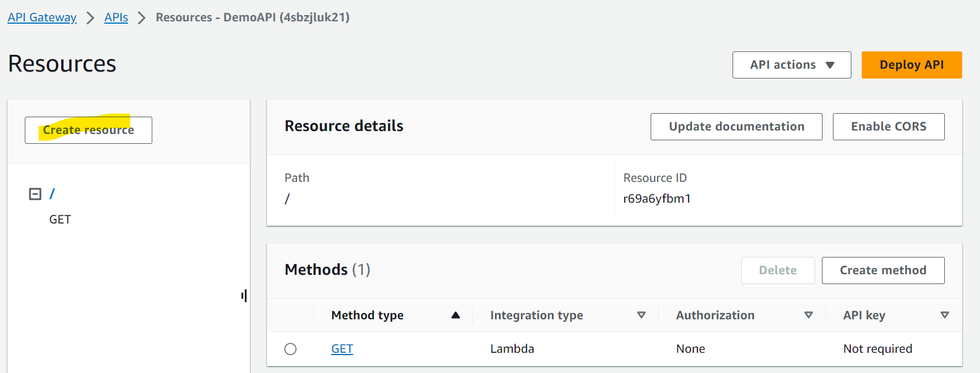
Task: Go to API Gateway breadcrumb link
Action: 42,17
